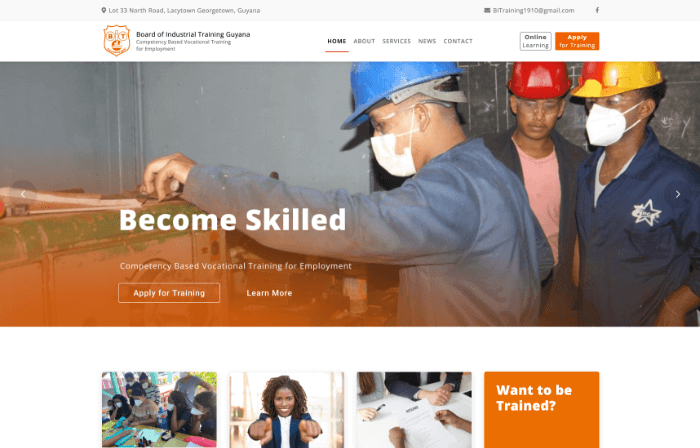
Task: Go to the Services menu
Action: point(396,41)
